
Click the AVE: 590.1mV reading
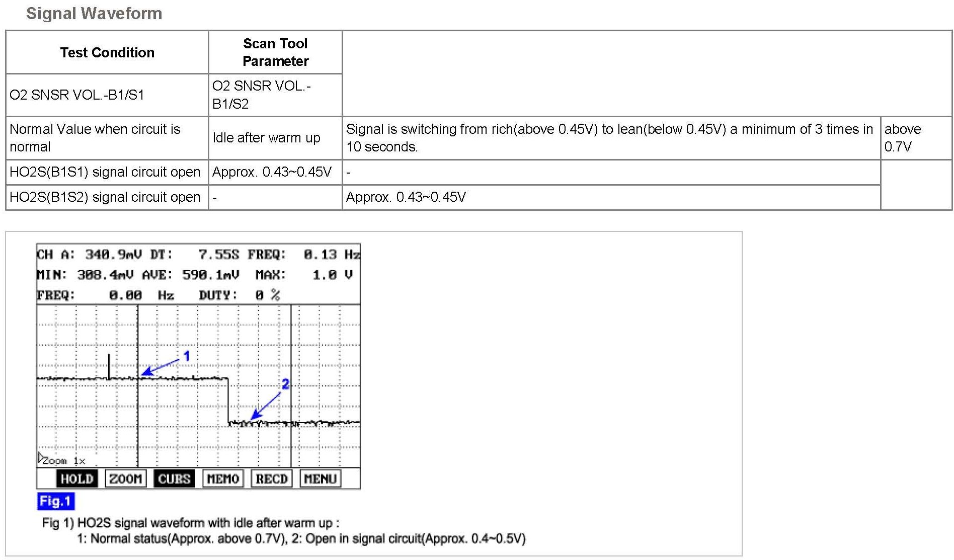[x=191, y=275]
